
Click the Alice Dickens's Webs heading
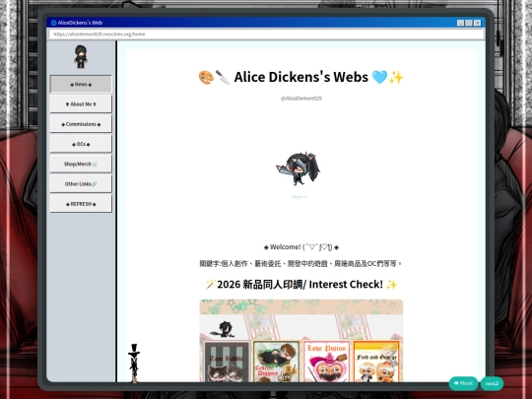click(x=300, y=77)
